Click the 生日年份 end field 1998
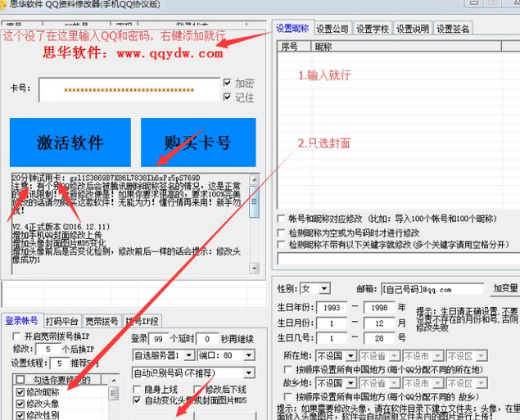Screen dimensions: 520x420 [x=379, y=308]
